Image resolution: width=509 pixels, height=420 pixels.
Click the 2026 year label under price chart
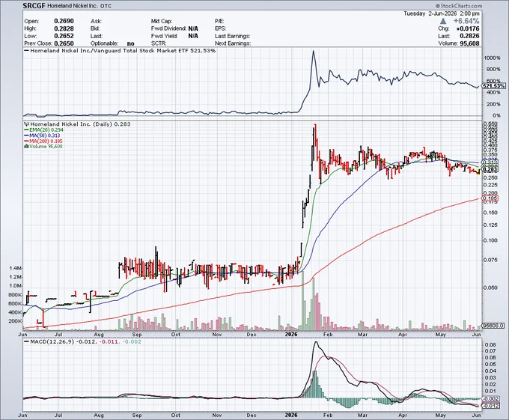coord(291,335)
